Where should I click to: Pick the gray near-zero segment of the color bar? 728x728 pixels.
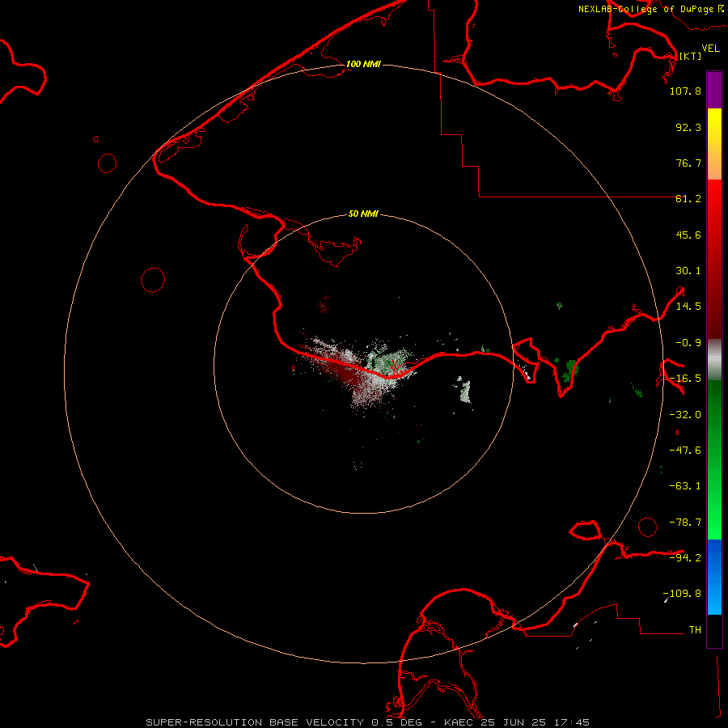[714, 359]
